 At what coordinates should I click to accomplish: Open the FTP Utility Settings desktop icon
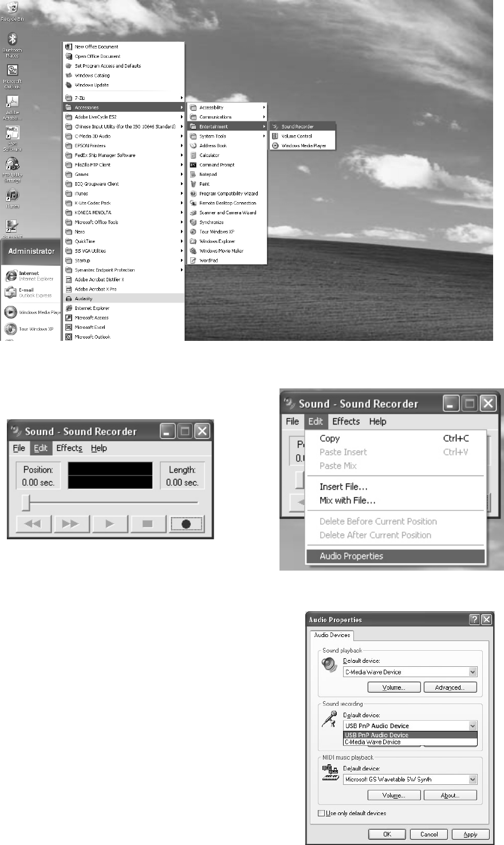12,170
